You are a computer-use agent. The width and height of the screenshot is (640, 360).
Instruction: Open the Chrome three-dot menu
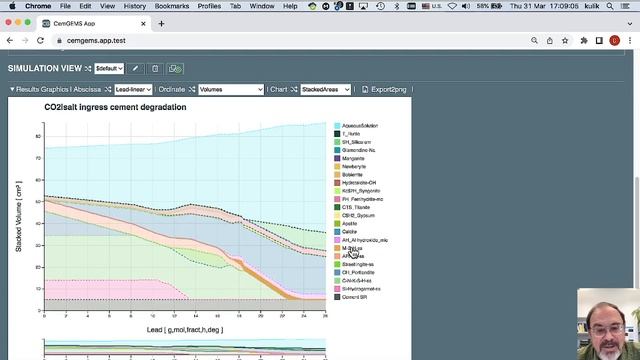point(630,40)
